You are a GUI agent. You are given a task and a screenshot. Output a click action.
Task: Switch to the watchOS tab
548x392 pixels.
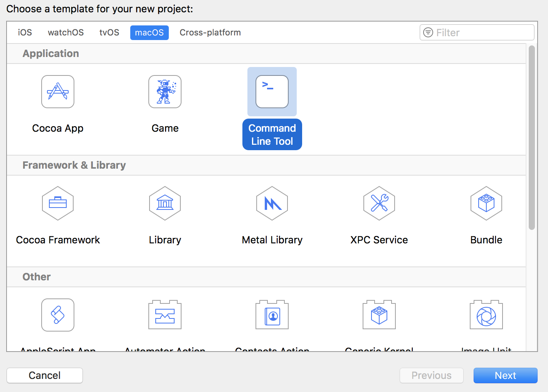tap(66, 32)
